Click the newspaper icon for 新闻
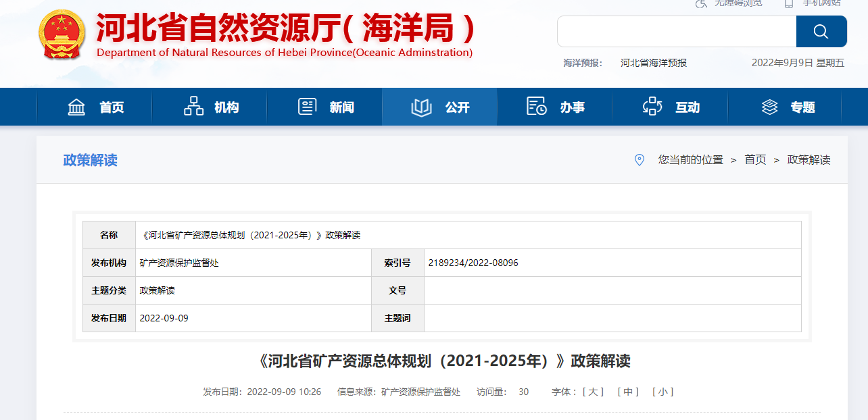This screenshot has width=868, height=420. (x=308, y=107)
